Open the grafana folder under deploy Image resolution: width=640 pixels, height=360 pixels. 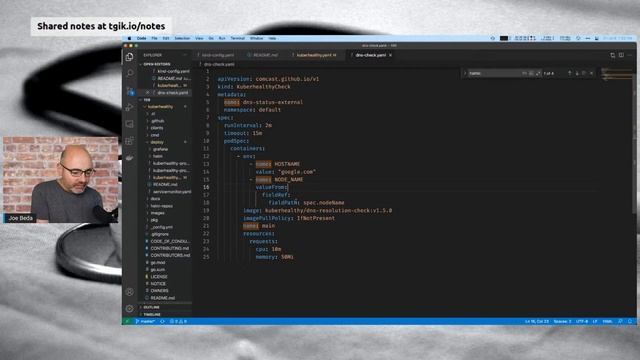tap(160, 149)
